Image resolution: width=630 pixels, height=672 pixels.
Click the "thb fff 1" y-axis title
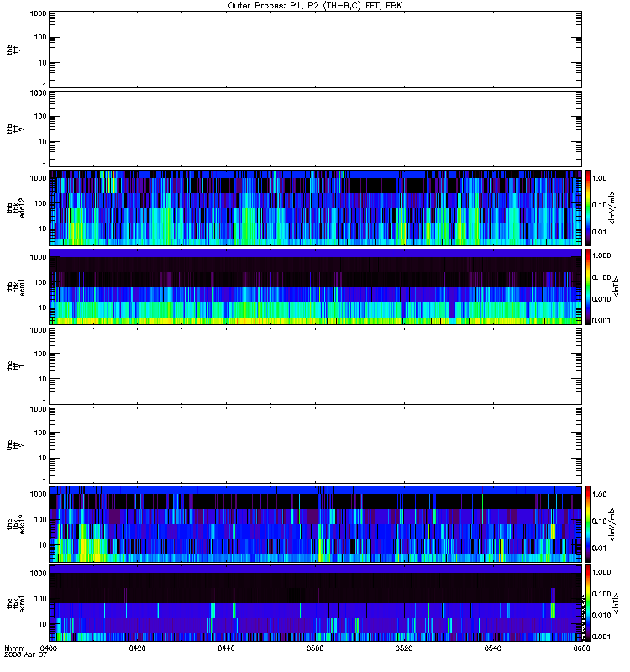(x=16, y=50)
